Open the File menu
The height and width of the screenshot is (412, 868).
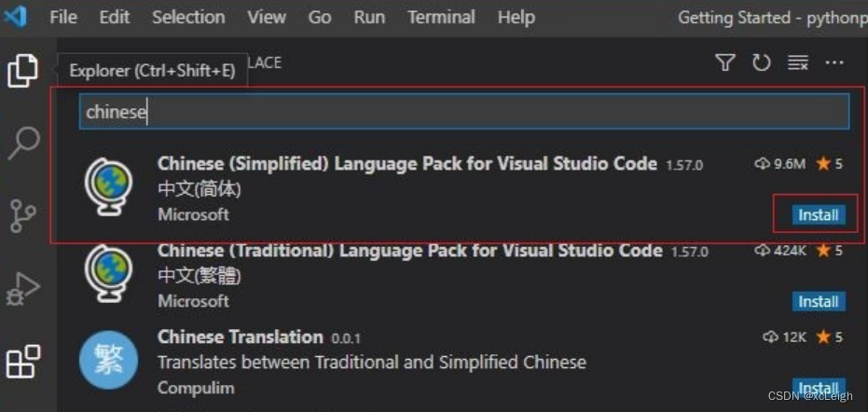(63, 18)
